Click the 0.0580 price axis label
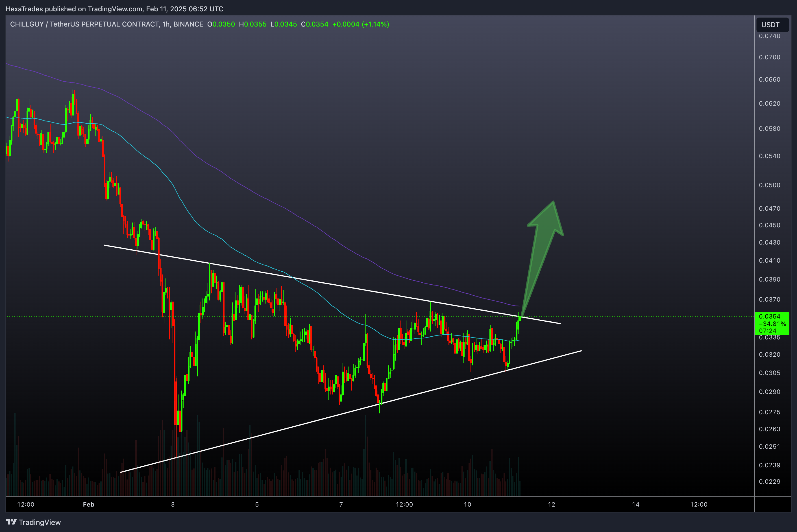 [770, 128]
